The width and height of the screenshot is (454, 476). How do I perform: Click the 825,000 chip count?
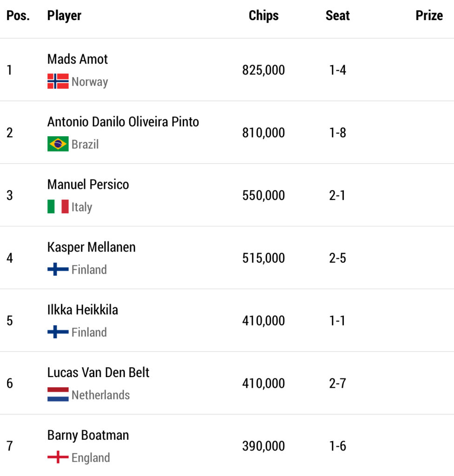click(263, 70)
